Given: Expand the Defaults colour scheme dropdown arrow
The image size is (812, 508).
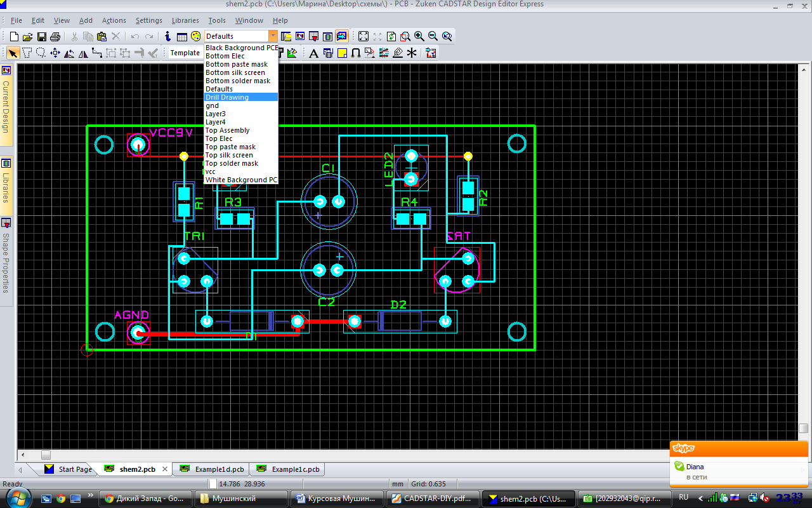Looking at the screenshot, I should (x=273, y=36).
